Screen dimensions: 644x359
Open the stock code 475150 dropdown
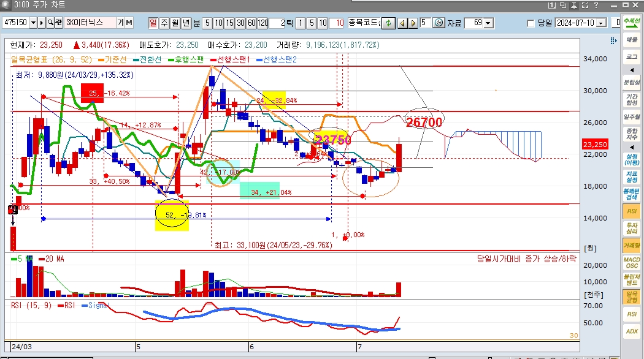point(33,23)
